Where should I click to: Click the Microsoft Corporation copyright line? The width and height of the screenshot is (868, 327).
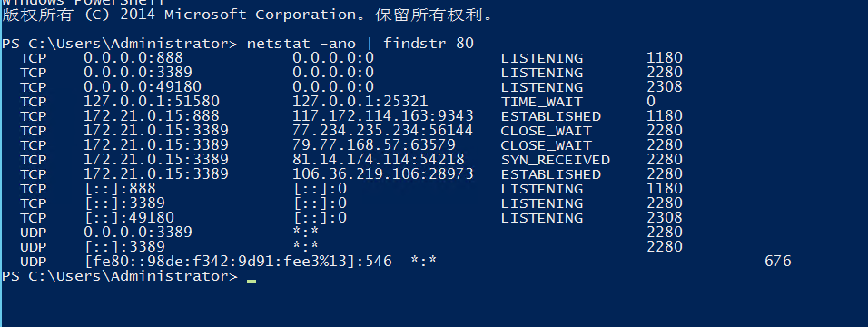click(248, 15)
